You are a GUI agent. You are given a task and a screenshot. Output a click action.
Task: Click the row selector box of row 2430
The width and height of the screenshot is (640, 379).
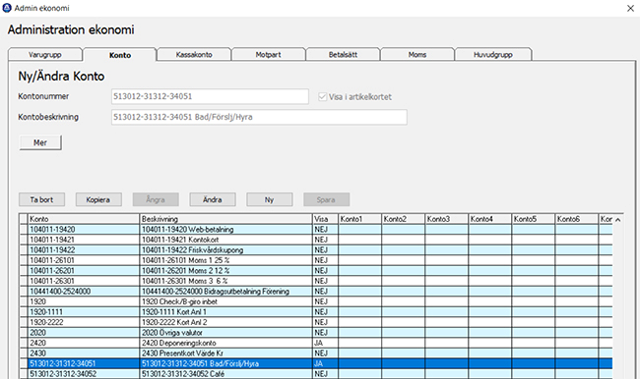click(x=23, y=353)
